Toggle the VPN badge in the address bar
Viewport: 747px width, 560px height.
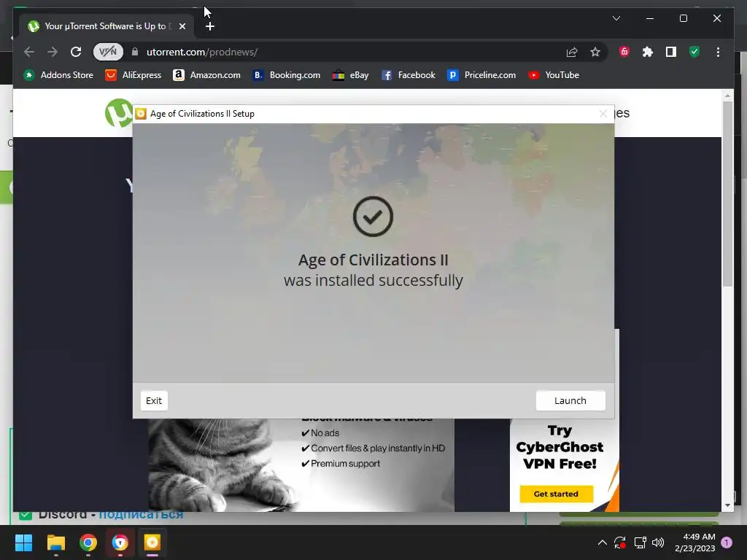coord(108,52)
